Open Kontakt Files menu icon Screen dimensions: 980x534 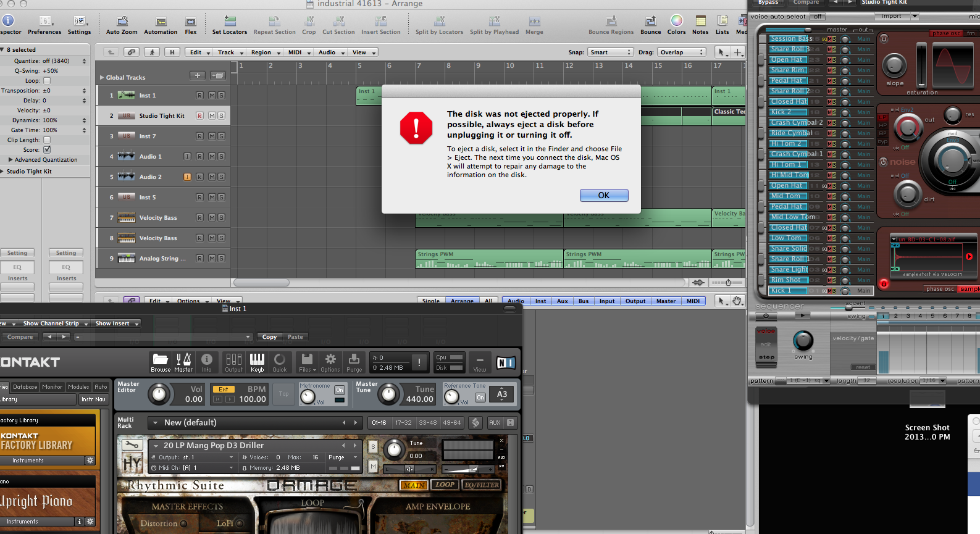click(307, 362)
